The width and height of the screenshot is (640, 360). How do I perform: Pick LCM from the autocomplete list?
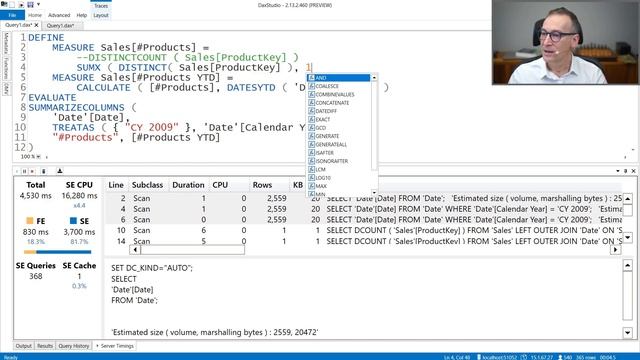point(339,169)
